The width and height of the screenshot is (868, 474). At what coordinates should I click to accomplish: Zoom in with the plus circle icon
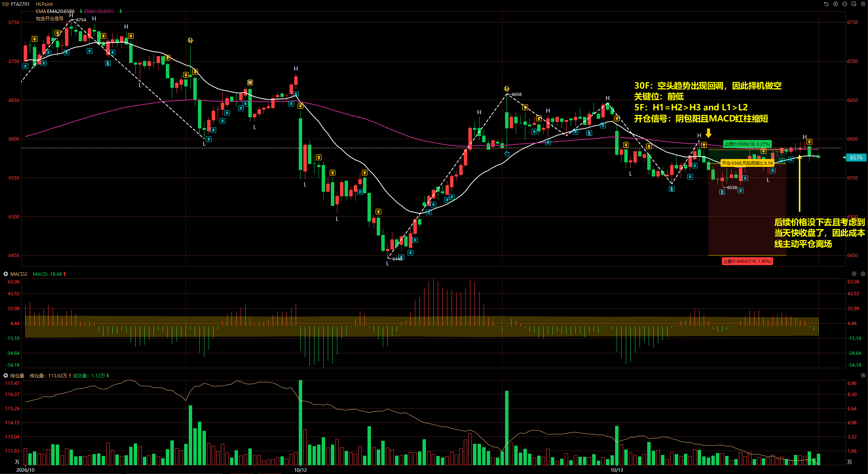836,4
